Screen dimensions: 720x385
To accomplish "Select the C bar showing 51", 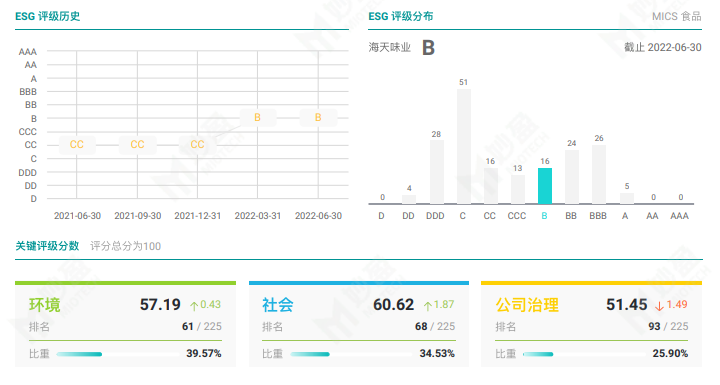I will [463, 146].
